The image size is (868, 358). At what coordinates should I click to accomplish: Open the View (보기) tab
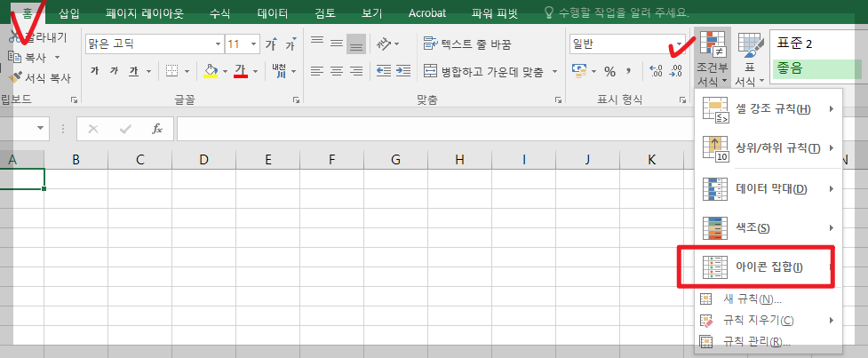(x=372, y=12)
